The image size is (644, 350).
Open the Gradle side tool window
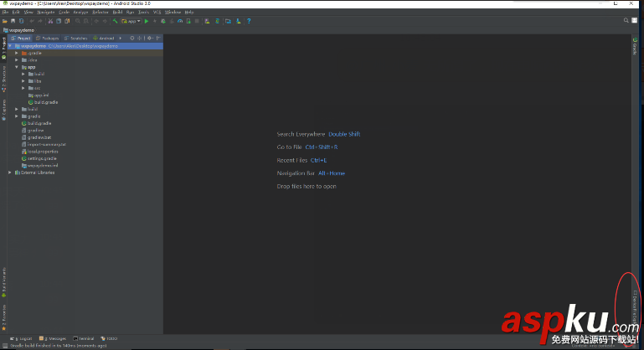click(x=635, y=46)
